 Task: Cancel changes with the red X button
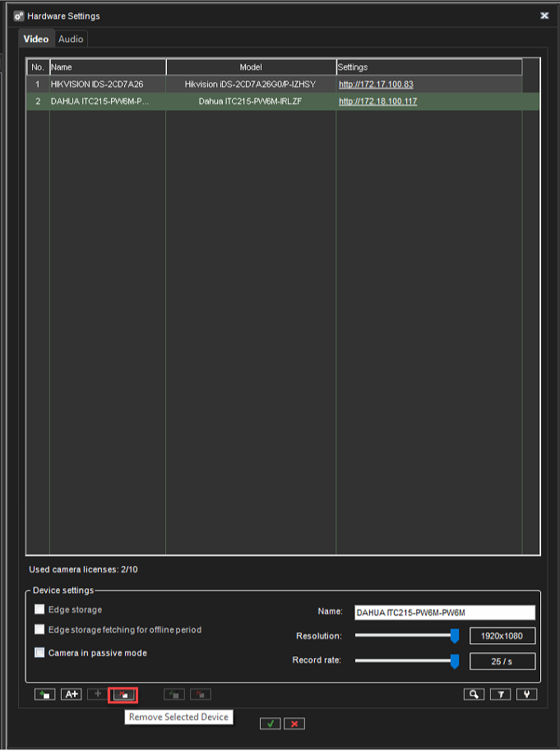tap(295, 723)
